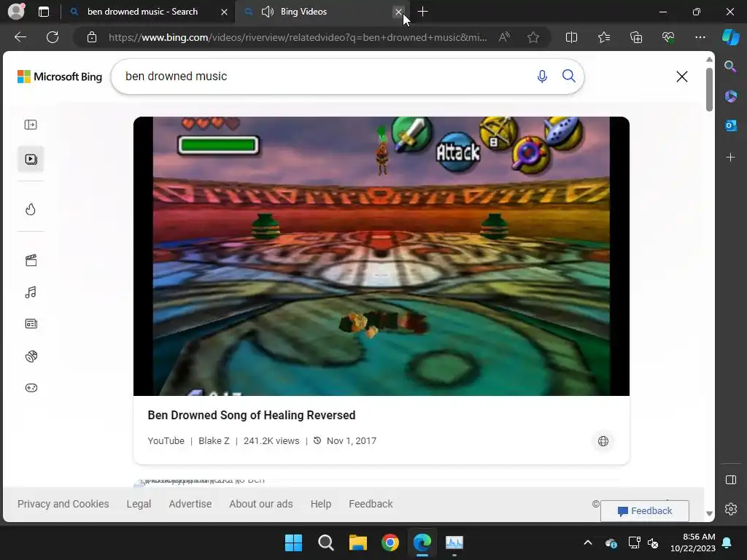Open Copilot in the Edge sidebar
Screen dimensions: 747x560
pos(731,37)
